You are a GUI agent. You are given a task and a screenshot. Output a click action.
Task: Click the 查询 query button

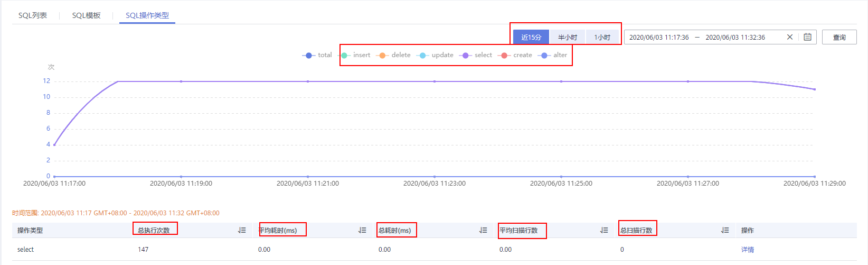(839, 37)
